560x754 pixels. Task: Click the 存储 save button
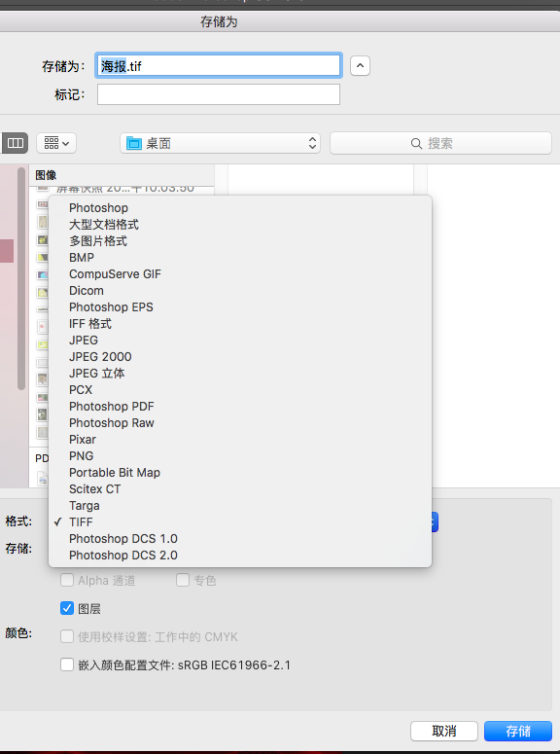517,731
